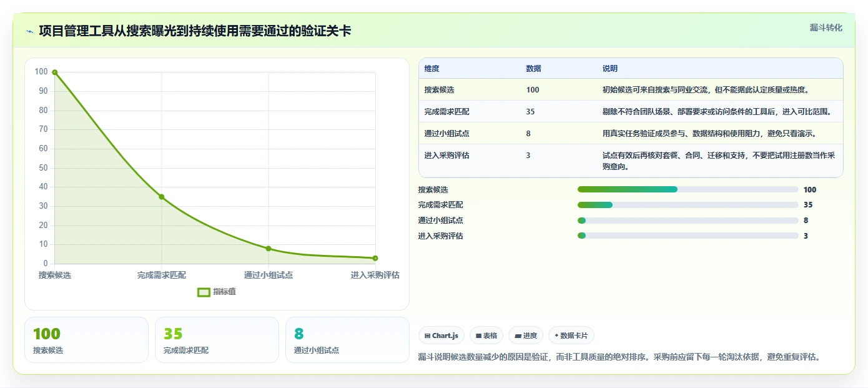Click the 完成需求匹配 progress bar
The image size is (868, 388).
pos(688,205)
